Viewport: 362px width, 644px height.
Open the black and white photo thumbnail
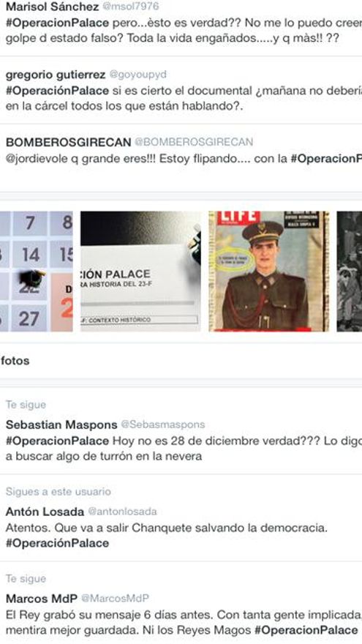point(350,271)
